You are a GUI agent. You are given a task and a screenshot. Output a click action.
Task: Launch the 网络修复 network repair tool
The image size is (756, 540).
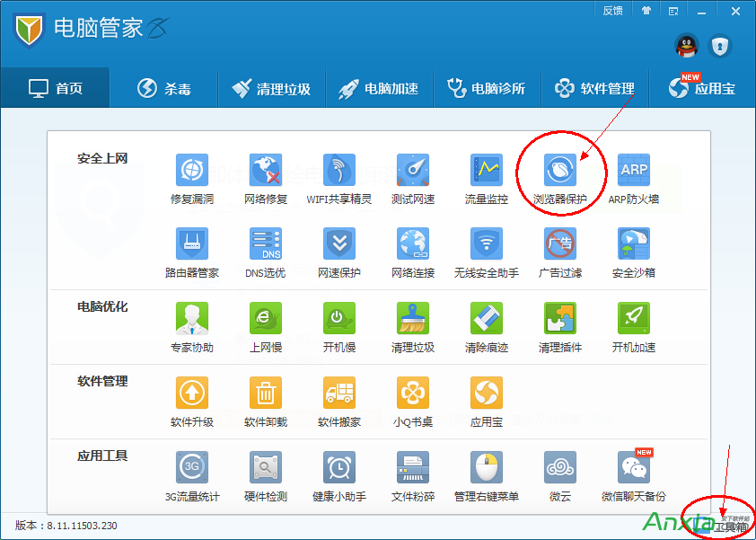(x=266, y=179)
